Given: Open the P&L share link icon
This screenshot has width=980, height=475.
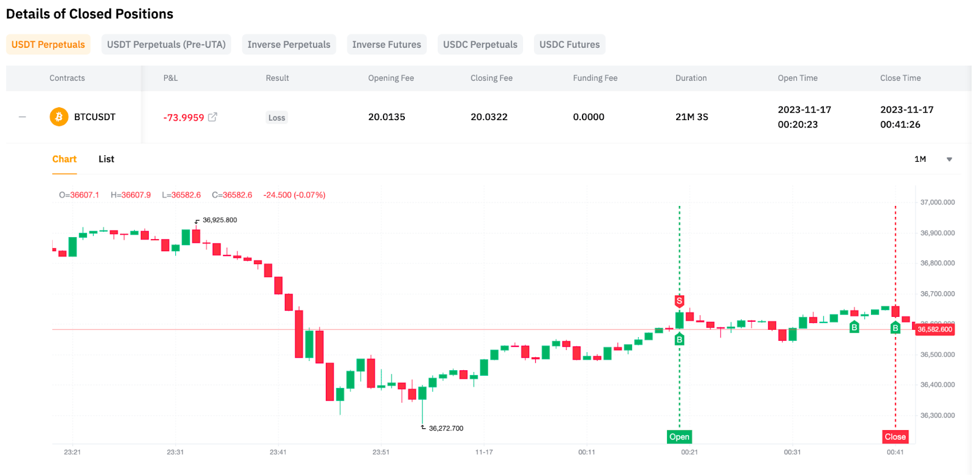Looking at the screenshot, I should tap(213, 117).
